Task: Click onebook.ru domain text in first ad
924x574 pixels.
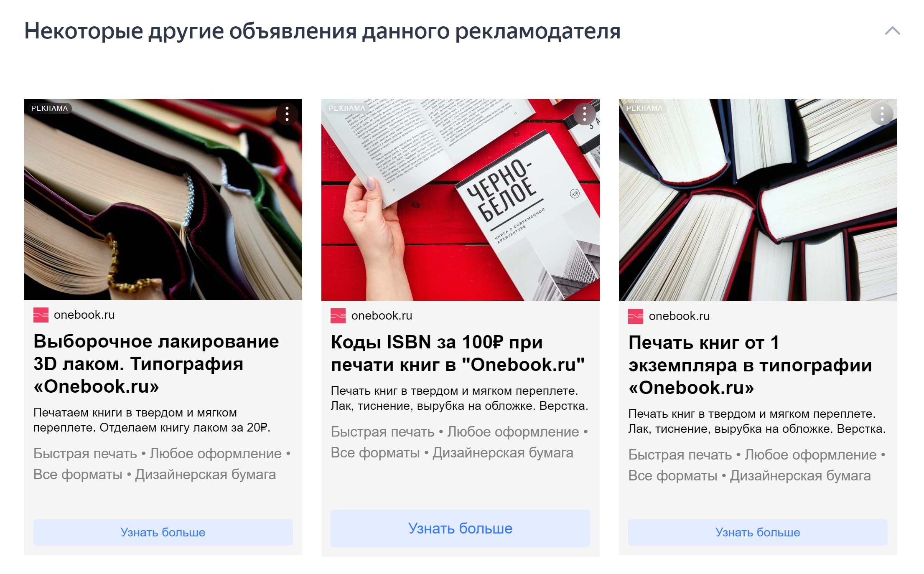Action: 84,315
